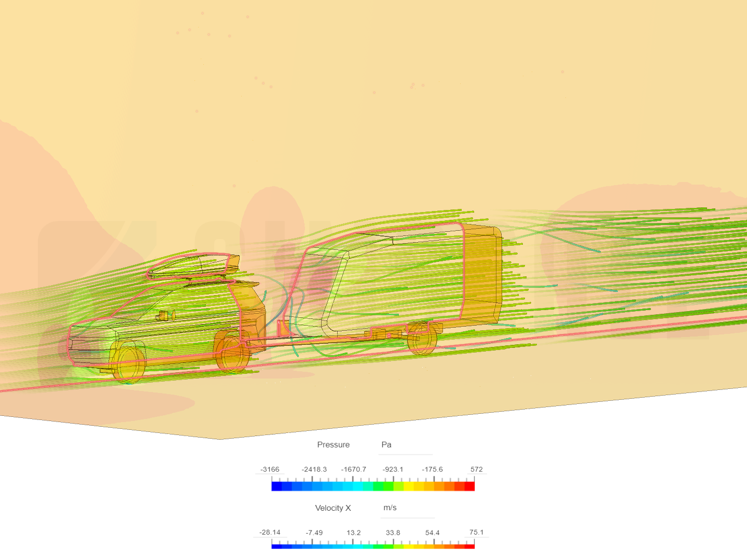Select the -3166 minimum pressure value
747x560 pixels.
tap(270, 469)
